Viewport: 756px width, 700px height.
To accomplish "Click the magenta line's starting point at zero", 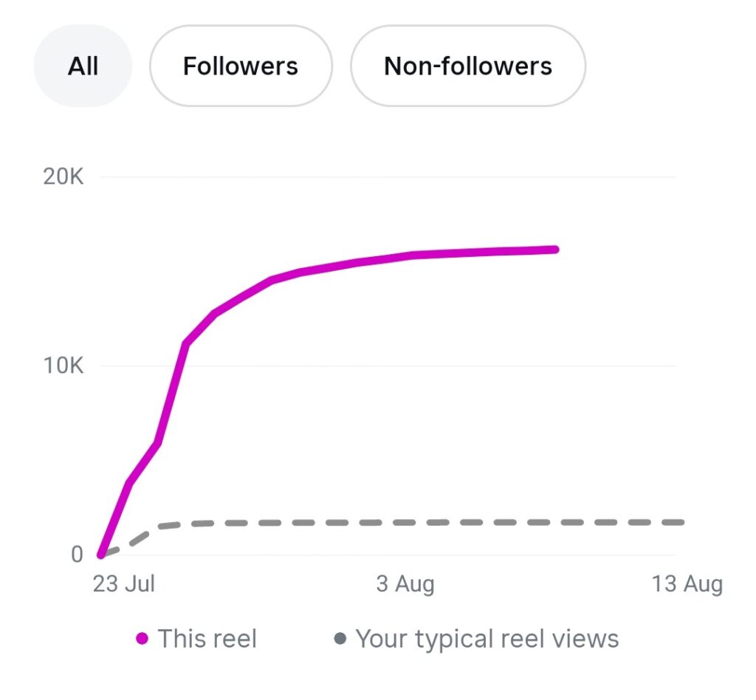I will coord(100,555).
